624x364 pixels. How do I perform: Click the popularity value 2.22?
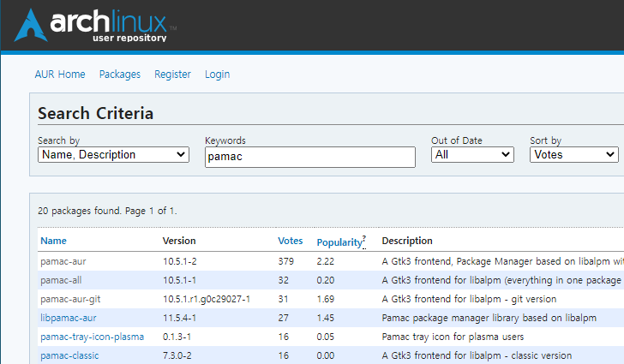pos(325,261)
